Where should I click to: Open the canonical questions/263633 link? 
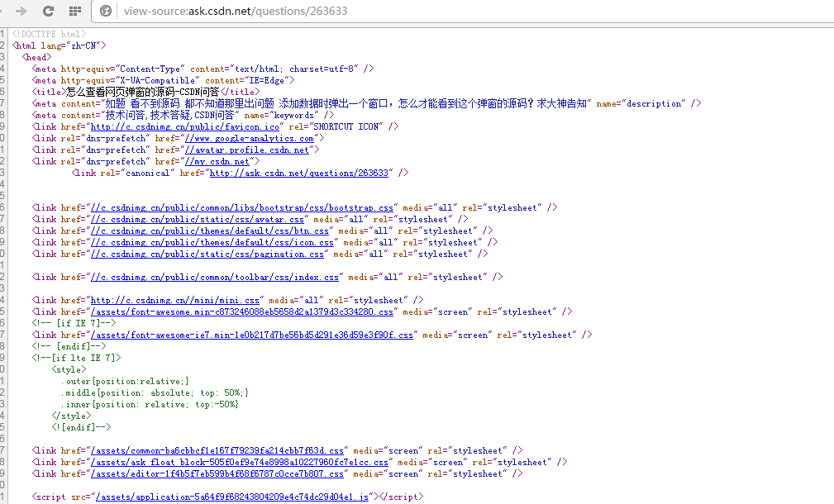pos(299,173)
